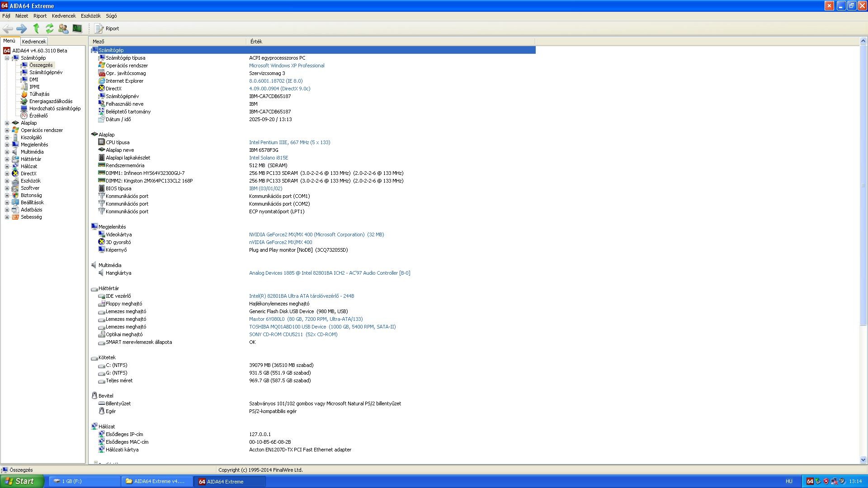Click the blue Forward navigation arrow
Screen dimensions: 868x488
pos(21,28)
